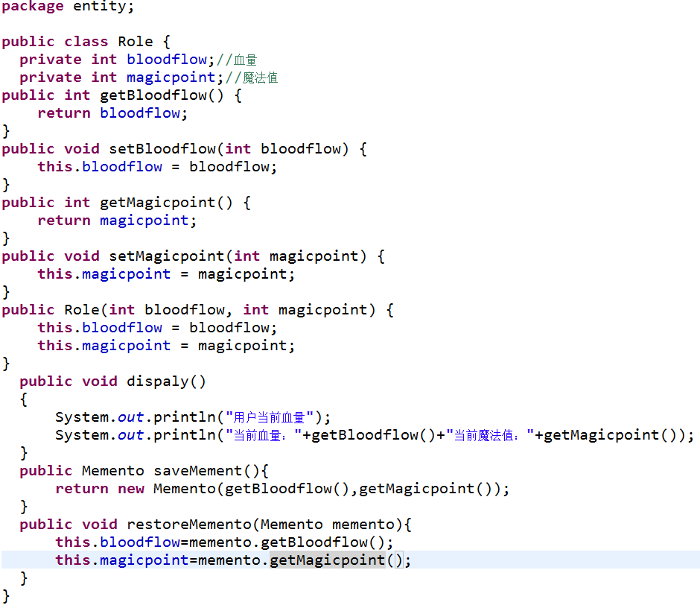
Task: Click the string literal "当前魔法值："
Action: (x=490, y=435)
